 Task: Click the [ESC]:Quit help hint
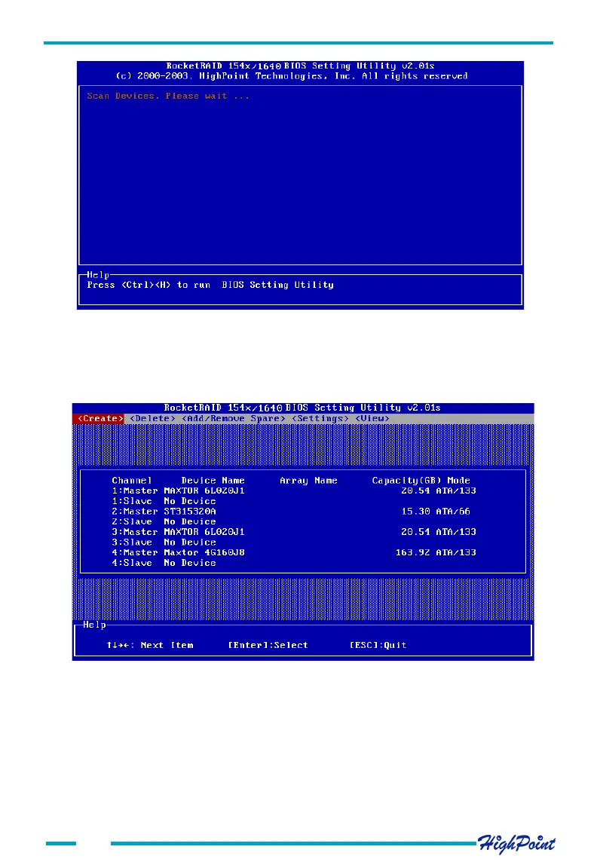(x=378, y=646)
